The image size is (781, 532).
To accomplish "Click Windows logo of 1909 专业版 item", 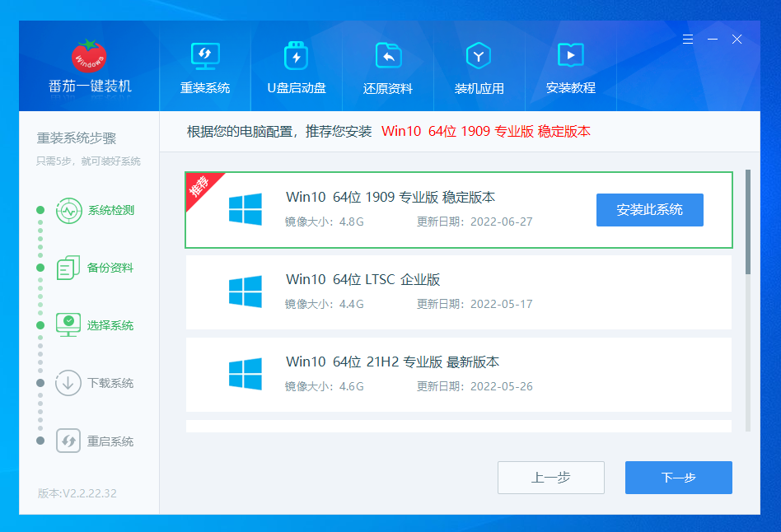I will (x=246, y=209).
